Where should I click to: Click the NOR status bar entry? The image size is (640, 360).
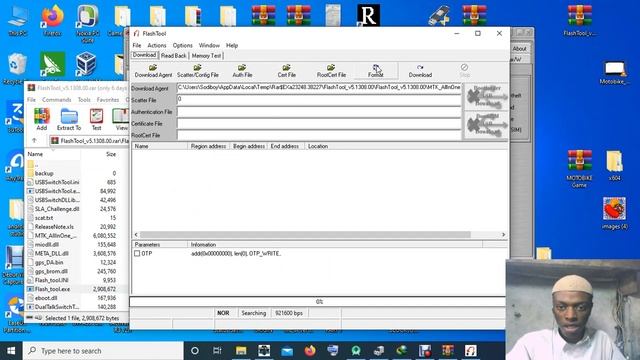coord(223,313)
